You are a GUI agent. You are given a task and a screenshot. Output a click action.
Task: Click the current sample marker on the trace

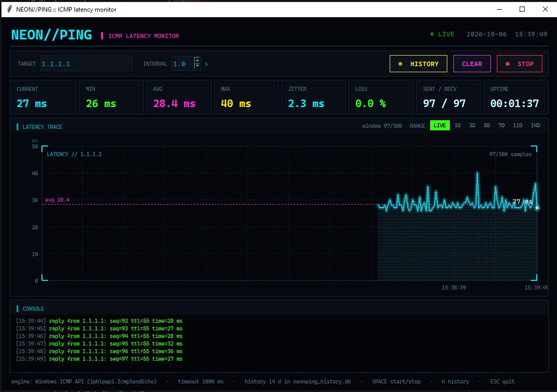537,208
